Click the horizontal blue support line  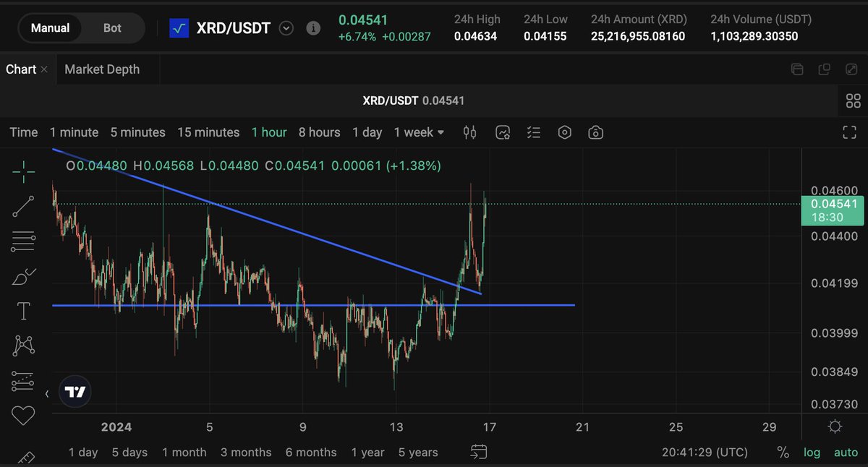[x=313, y=305]
